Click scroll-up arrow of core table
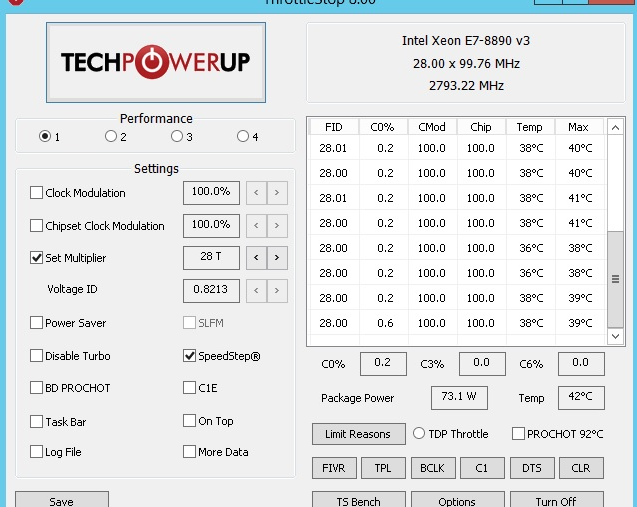Screen dimensions: 637x507 pos(615,128)
